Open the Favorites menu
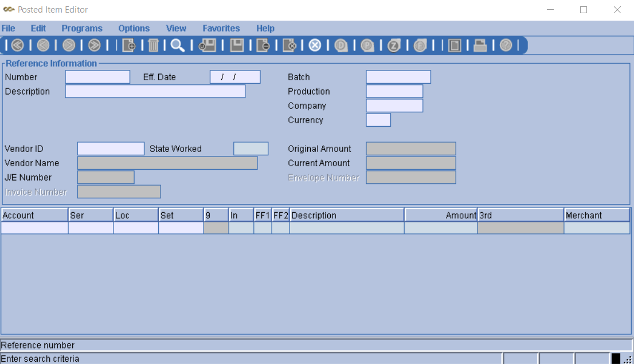The width and height of the screenshot is (634, 364). click(x=221, y=28)
